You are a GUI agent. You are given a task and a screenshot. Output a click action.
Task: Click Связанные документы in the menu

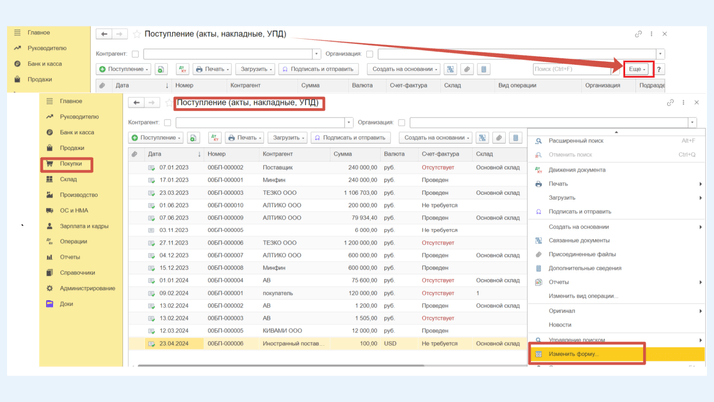coord(579,240)
